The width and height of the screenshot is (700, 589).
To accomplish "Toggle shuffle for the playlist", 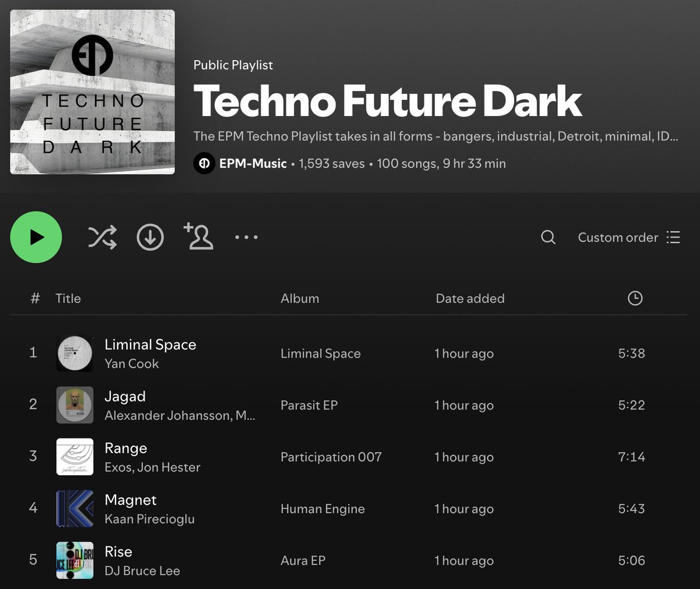I will 102,237.
